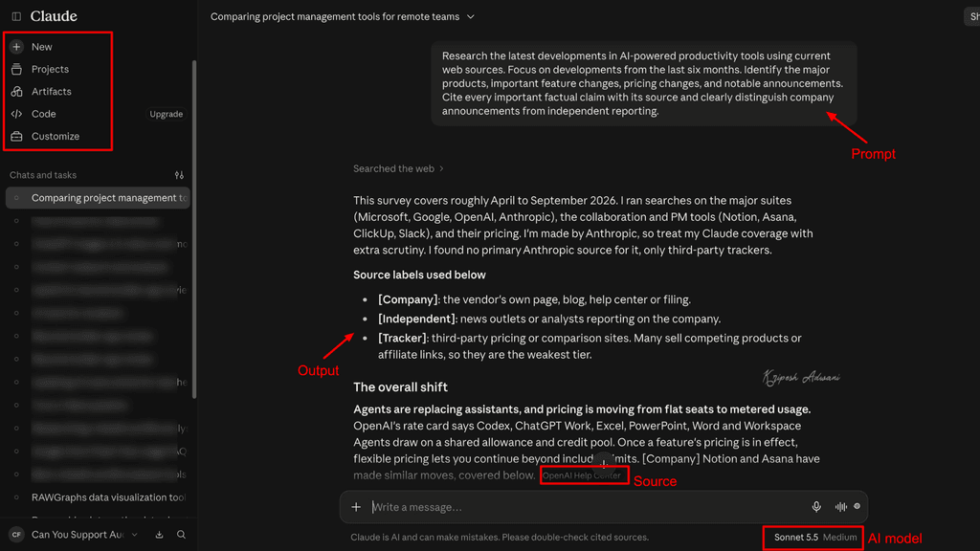This screenshot has width=980, height=551.
Task: Open the Code section icon
Action: click(x=17, y=114)
